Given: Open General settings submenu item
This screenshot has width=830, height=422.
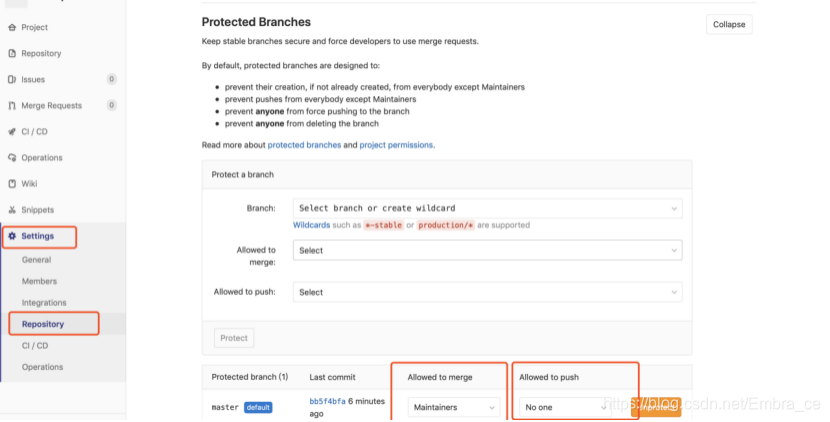Looking at the screenshot, I should [x=37, y=260].
